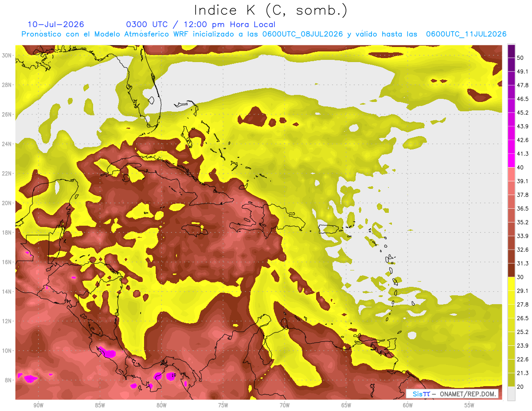
Task: Click the colorbar value 20
Action: coord(520,387)
